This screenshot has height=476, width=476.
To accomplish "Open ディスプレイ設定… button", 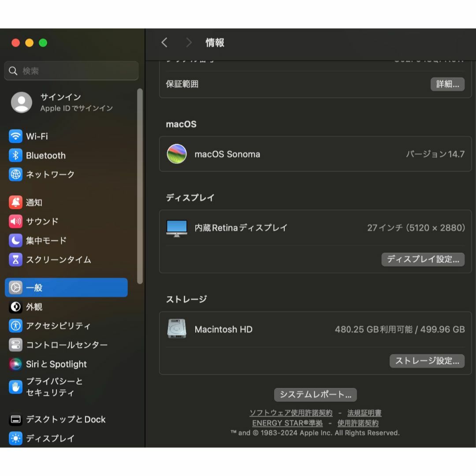I will [423, 260].
